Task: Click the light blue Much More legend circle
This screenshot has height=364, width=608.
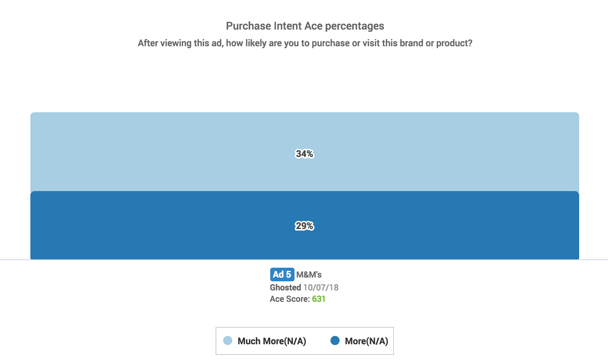Action: (x=228, y=340)
